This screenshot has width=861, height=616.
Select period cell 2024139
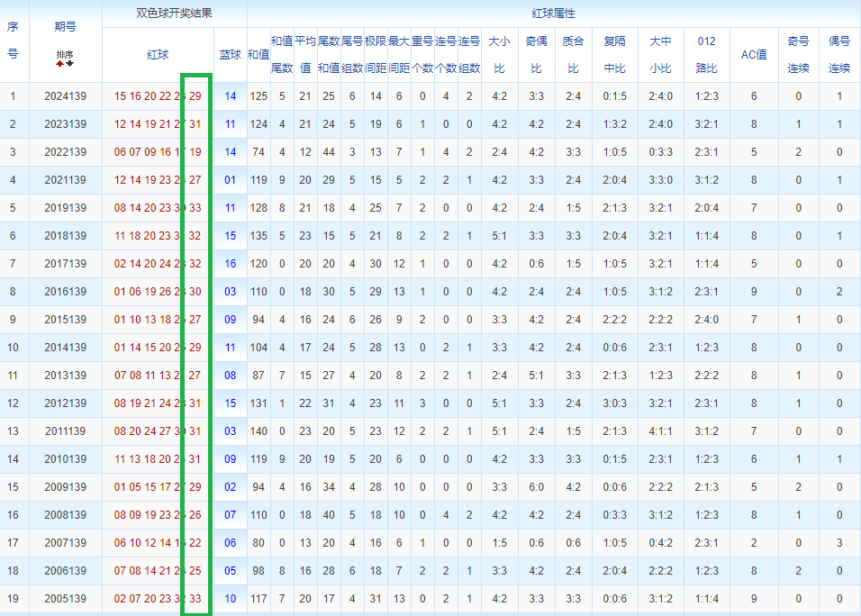point(66,96)
